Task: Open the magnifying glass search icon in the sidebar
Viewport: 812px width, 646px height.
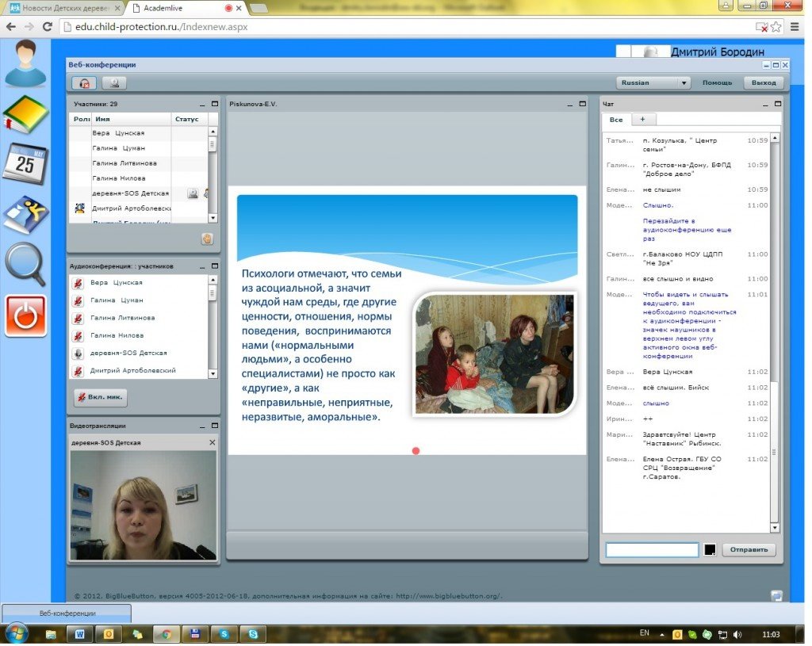Action: [25, 263]
